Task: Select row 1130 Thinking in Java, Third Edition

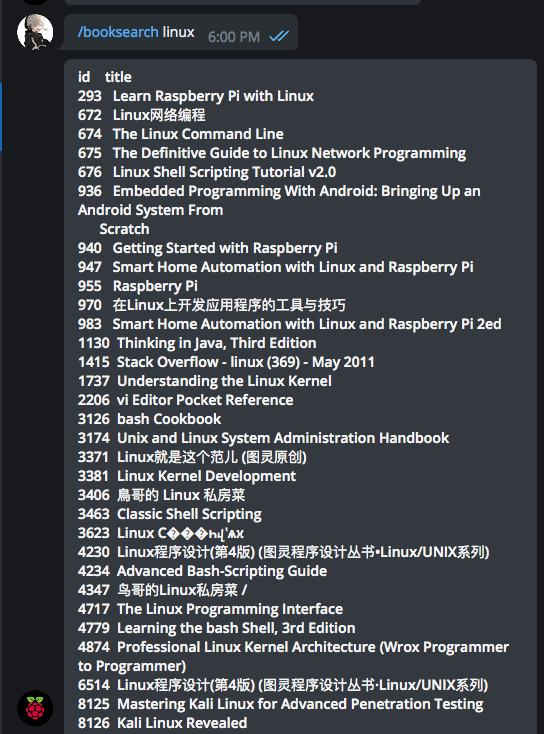Action: pos(197,343)
